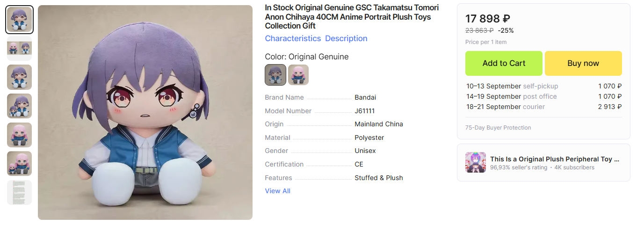The width and height of the screenshot is (644, 225).
Task: Add the plush to cart
Action: pyautogui.click(x=504, y=63)
